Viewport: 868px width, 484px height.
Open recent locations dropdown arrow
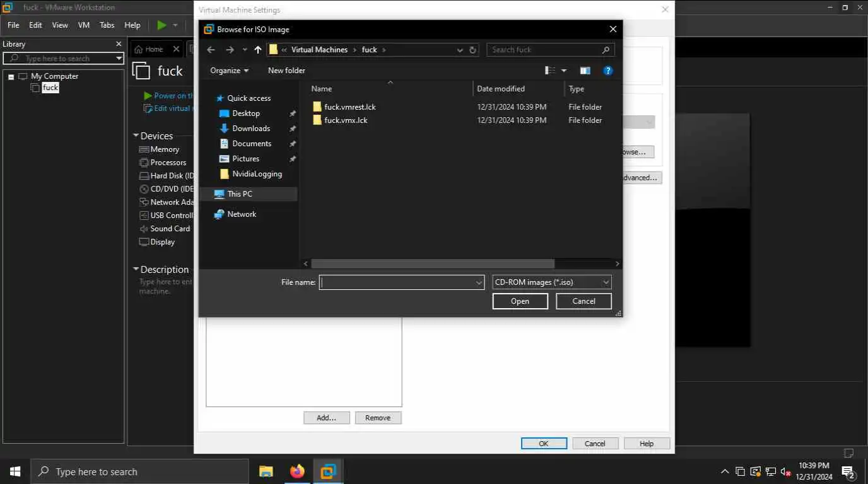(x=245, y=50)
